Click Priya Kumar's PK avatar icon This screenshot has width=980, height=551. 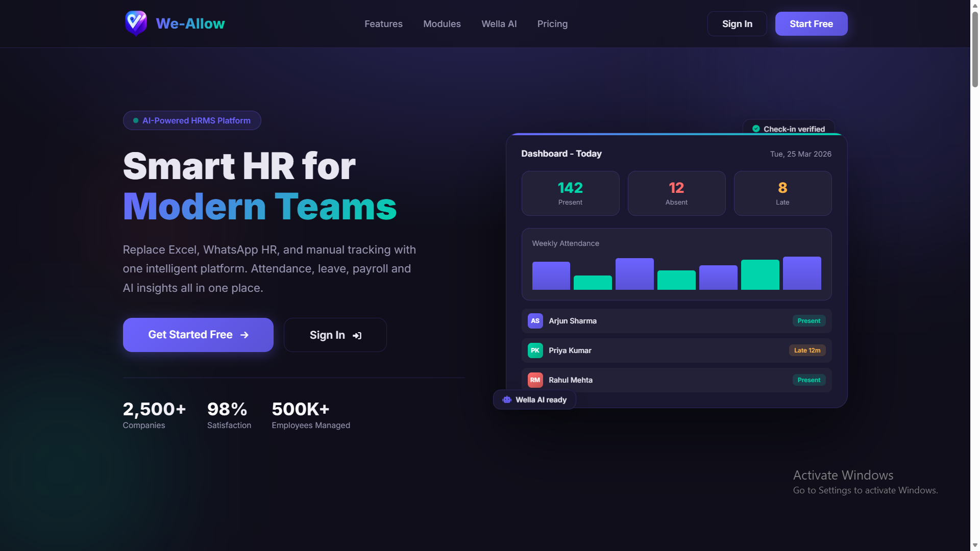(535, 350)
